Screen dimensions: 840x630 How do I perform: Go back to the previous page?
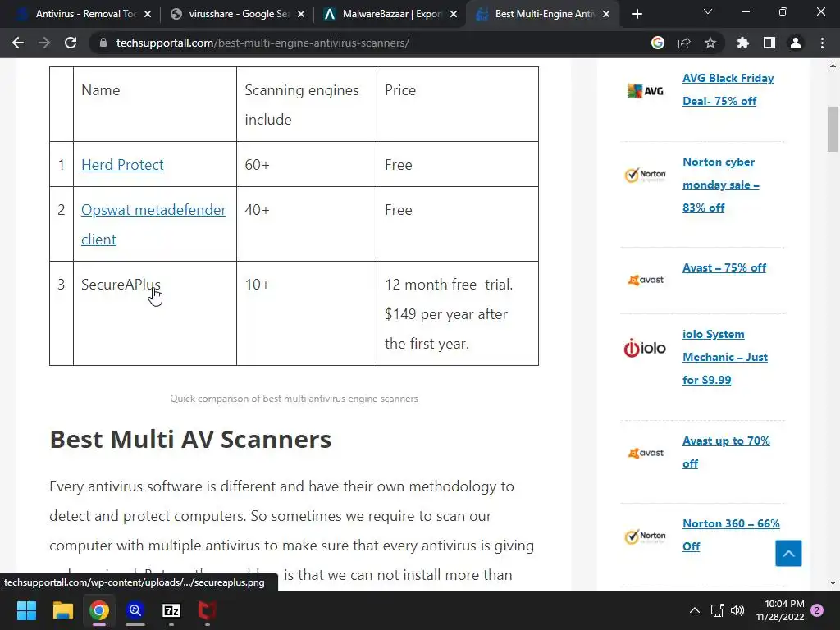coord(18,43)
